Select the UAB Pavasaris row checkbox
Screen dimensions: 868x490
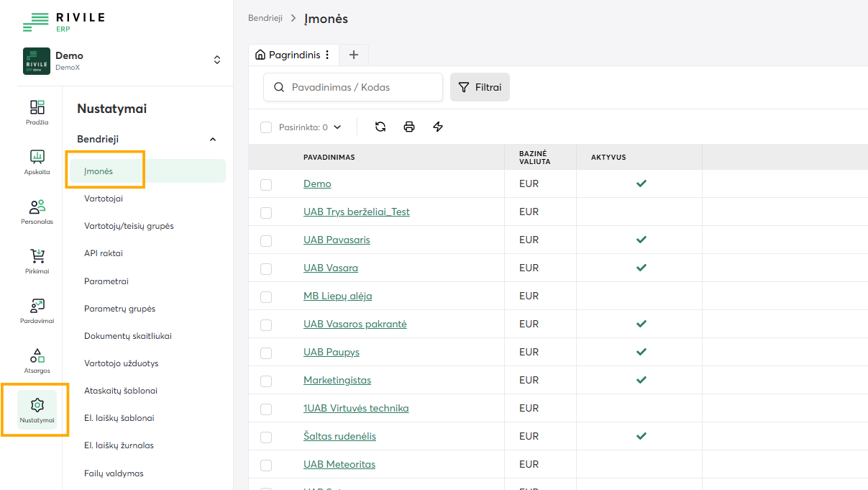coord(266,240)
